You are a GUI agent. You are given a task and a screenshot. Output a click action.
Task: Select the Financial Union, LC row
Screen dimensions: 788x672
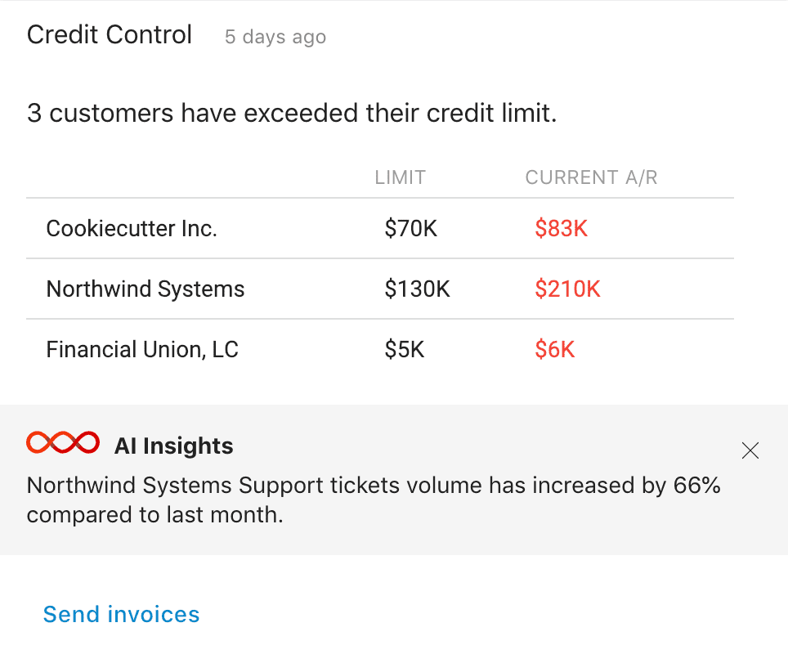click(380, 349)
